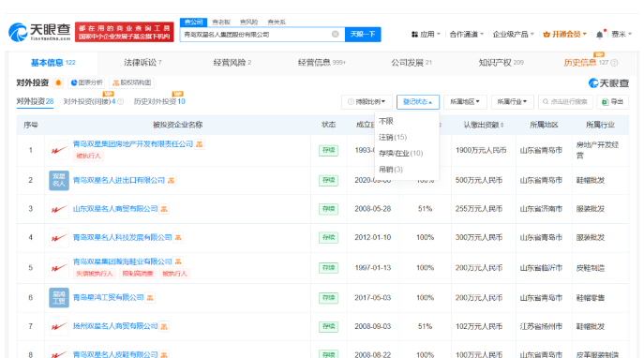
Task: Open 股权结构图 equity structure chart
Action: (x=132, y=82)
